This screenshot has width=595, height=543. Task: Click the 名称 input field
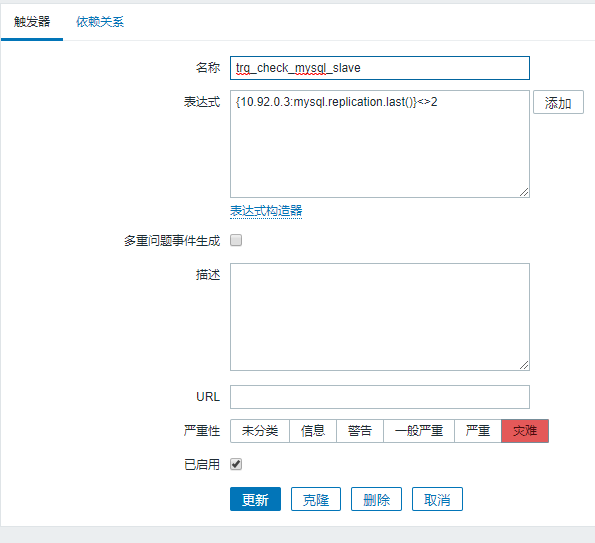coord(379,68)
